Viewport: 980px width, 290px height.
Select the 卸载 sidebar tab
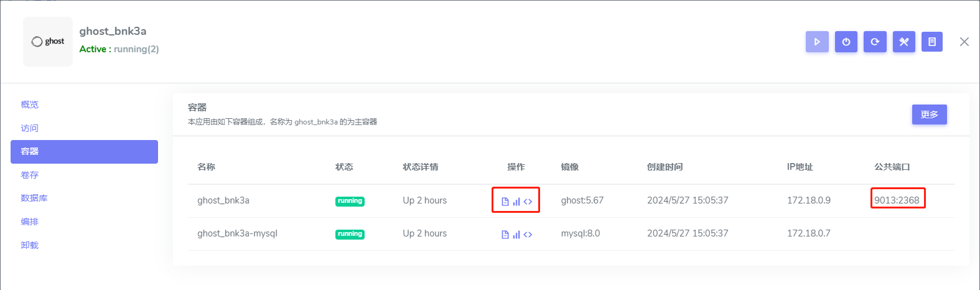click(x=30, y=246)
